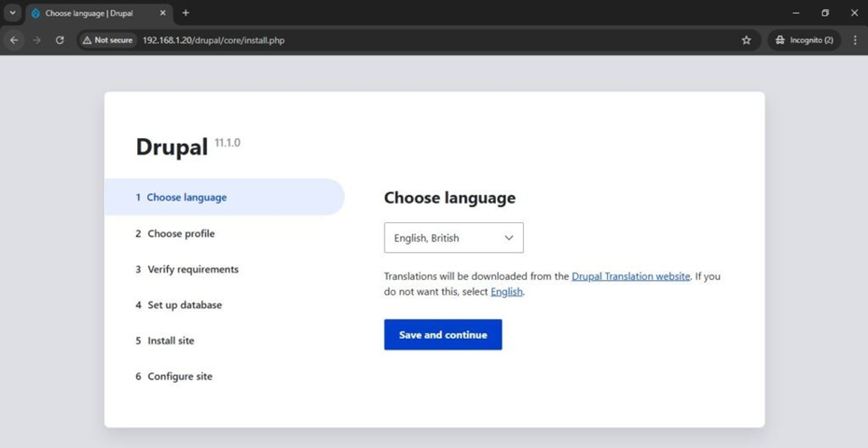
Task: Close the browser window
Action: (854, 13)
